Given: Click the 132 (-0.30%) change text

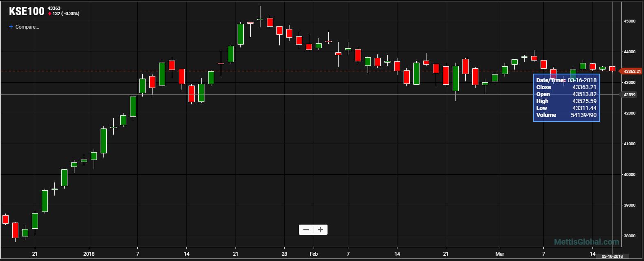Looking at the screenshot, I should 66,14.
